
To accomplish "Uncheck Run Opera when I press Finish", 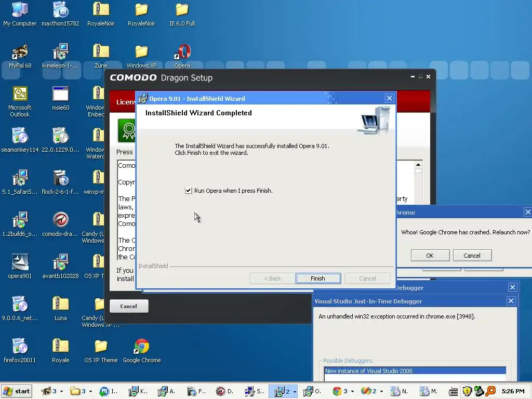I will [x=188, y=191].
